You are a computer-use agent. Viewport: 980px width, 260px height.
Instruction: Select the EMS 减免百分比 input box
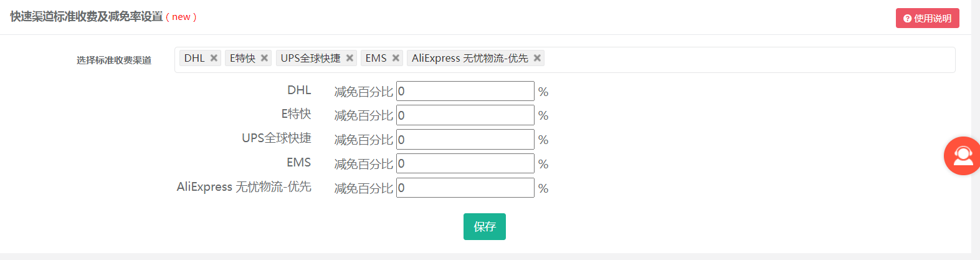(465, 164)
